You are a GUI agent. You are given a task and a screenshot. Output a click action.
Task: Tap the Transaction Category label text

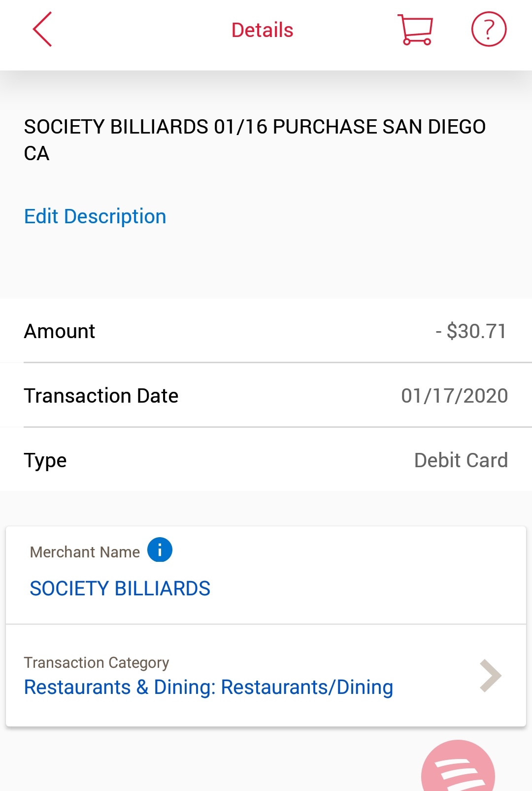tap(97, 662)
